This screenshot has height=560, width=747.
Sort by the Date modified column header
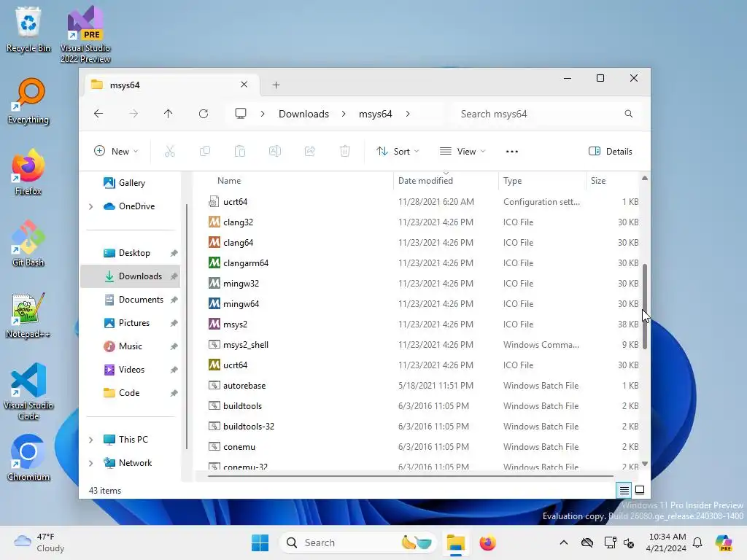click(446, 181)
